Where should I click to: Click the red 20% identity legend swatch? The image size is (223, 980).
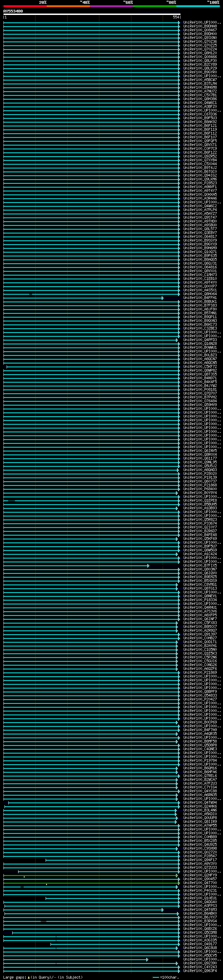(x=25, y=6)
